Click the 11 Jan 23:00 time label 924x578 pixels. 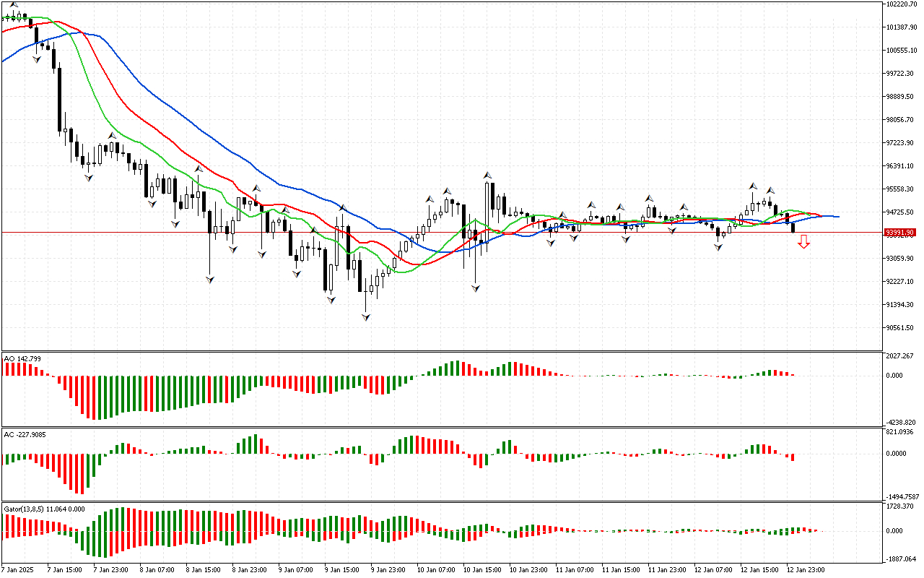click(x=666, y=570)
